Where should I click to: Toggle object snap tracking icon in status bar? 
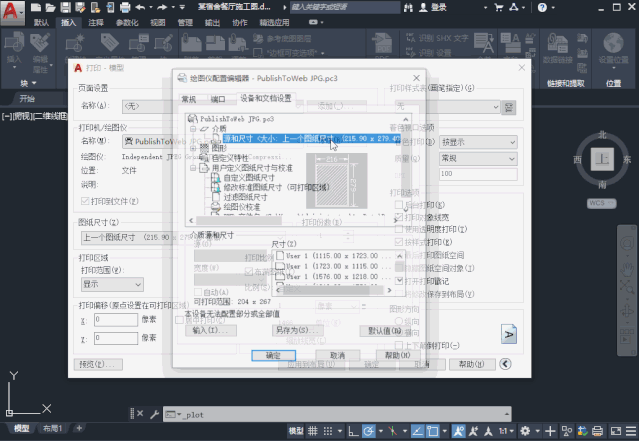[417, 431]
